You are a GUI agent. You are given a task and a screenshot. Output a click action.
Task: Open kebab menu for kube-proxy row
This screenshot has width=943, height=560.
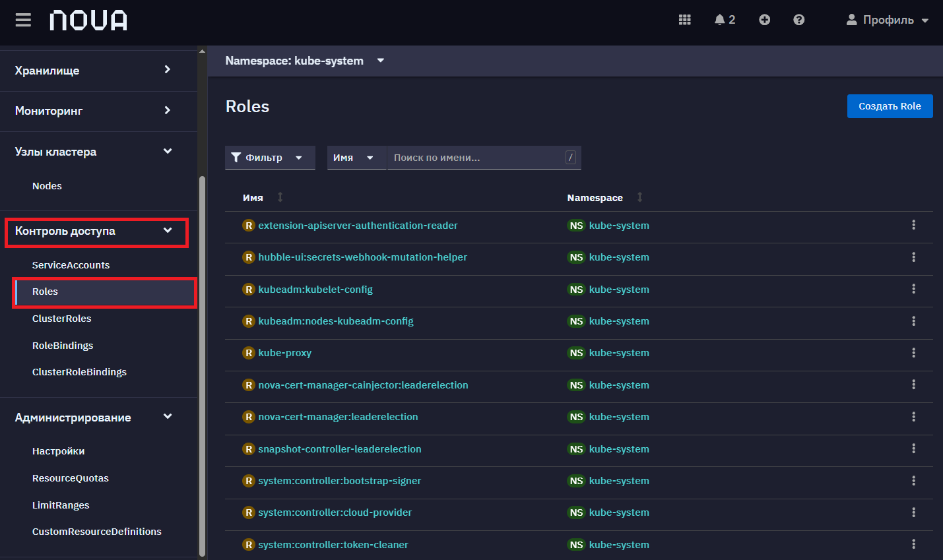click(913, 353)
